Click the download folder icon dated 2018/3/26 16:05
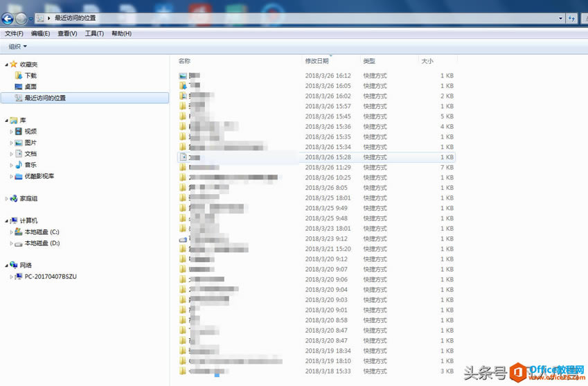This screenshot has height=386, width=588. pyautogui.click(x=183, y=85)
